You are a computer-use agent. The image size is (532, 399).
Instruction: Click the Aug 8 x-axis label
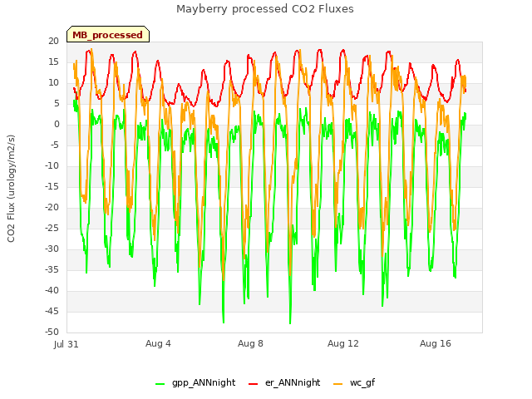(x=250, y=343)
